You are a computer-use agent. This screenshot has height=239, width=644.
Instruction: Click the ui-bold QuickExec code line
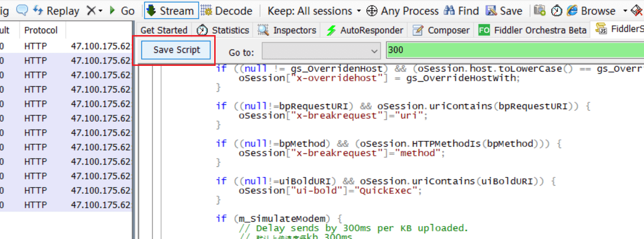330,190
